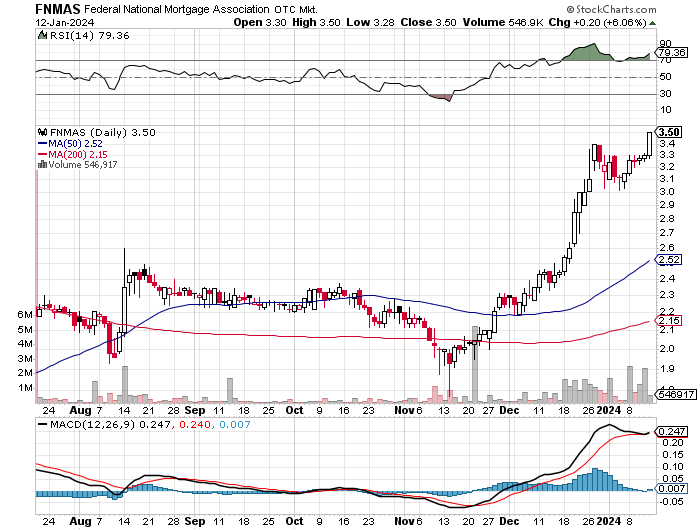Click the latest tall white candlestick at 3.50
Screen dimensions: 700x530
coord(649,144)
